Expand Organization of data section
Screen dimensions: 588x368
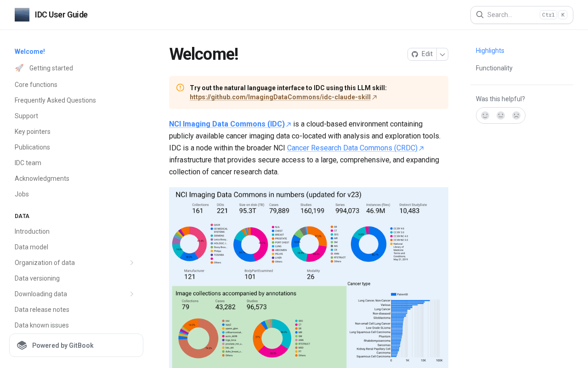132,263
